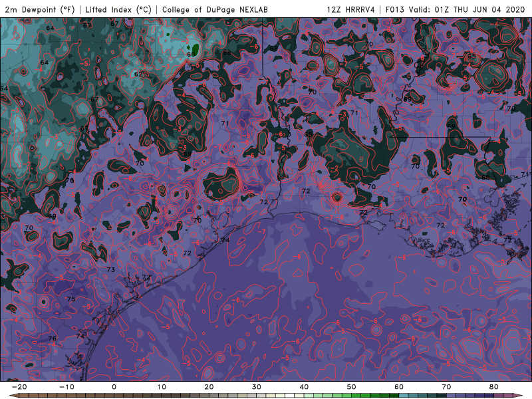The width and height of the screenshot is (532, 399).
Task: Click the dewpoint value 76 on the map
Action: (53, 338)
